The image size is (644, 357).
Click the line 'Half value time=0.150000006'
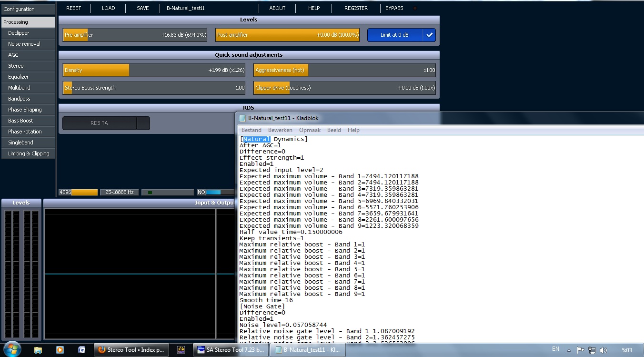click(x=291, y=232)
